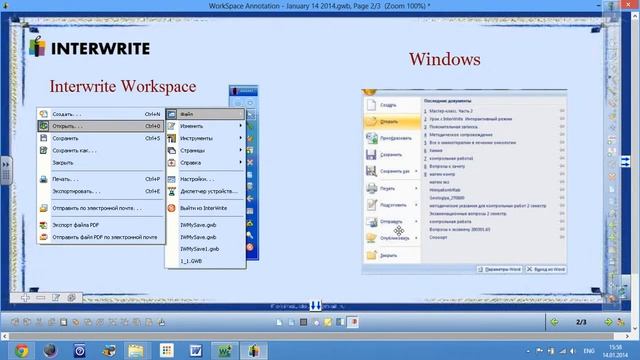Click the Windows heading text
640x360 pixels.
pos(444,59)
